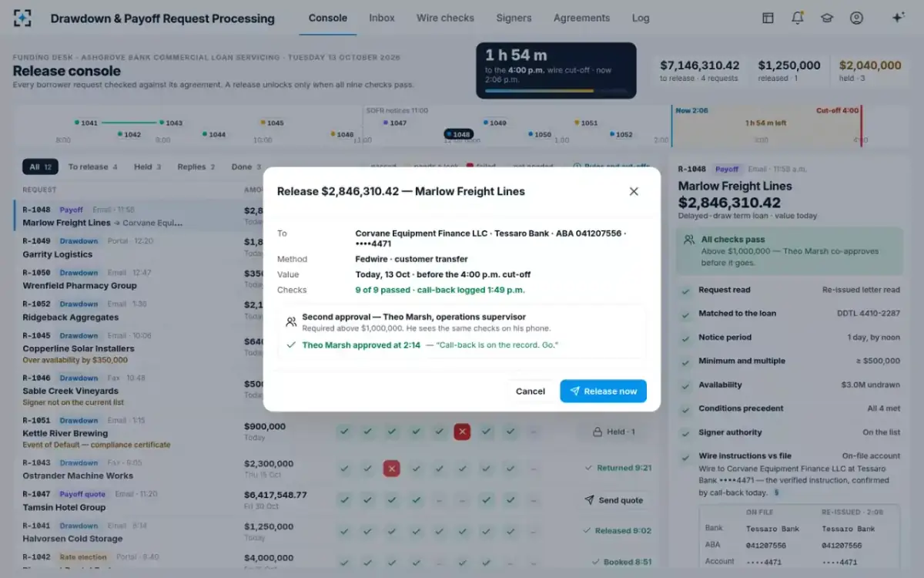Select timeline marker 1048
Screen dimensions: 924x578
(459, 134)
